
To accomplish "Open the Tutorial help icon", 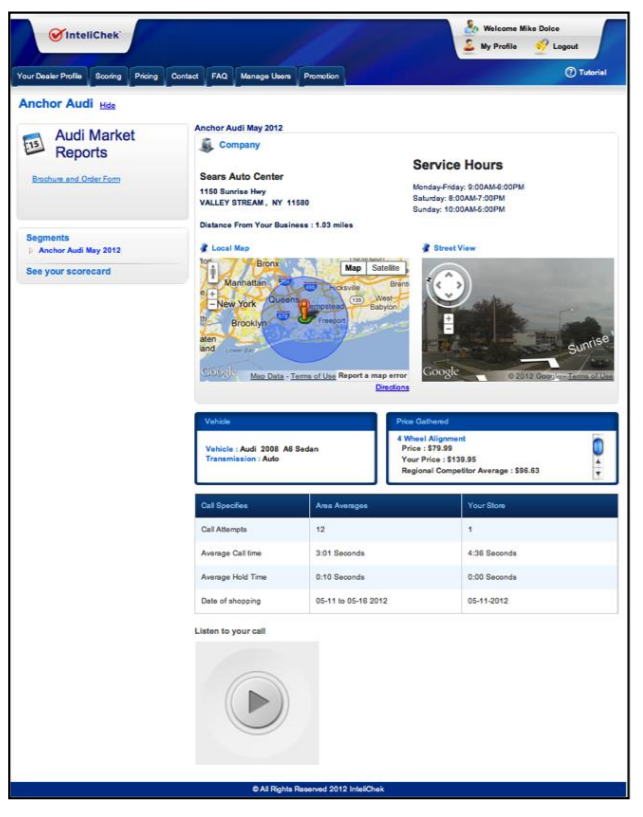I will click(x=571, y=72).
